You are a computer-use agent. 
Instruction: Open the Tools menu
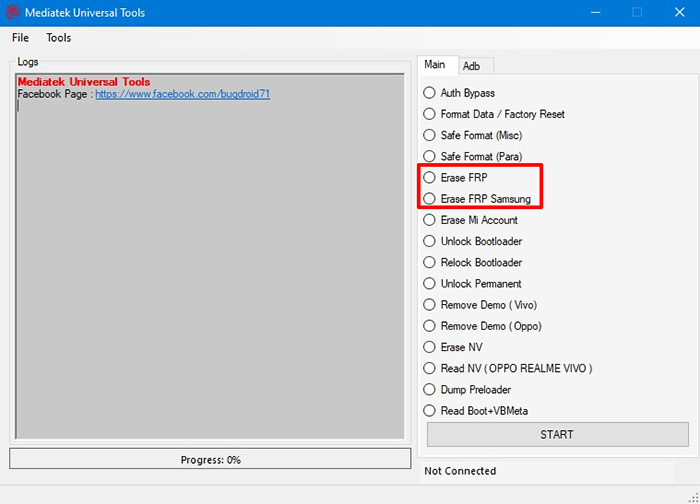59,38
